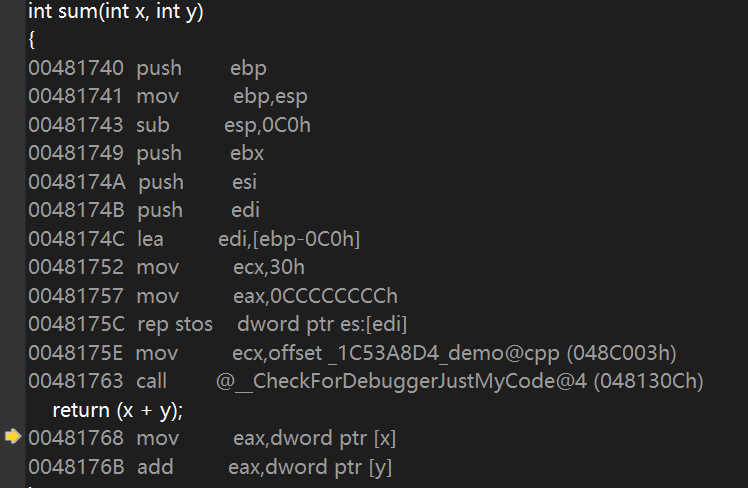This screenshot has width=748, height=488.
Task: Click the breakpoint margin beside 00481763 call
Action: [12, 382]
